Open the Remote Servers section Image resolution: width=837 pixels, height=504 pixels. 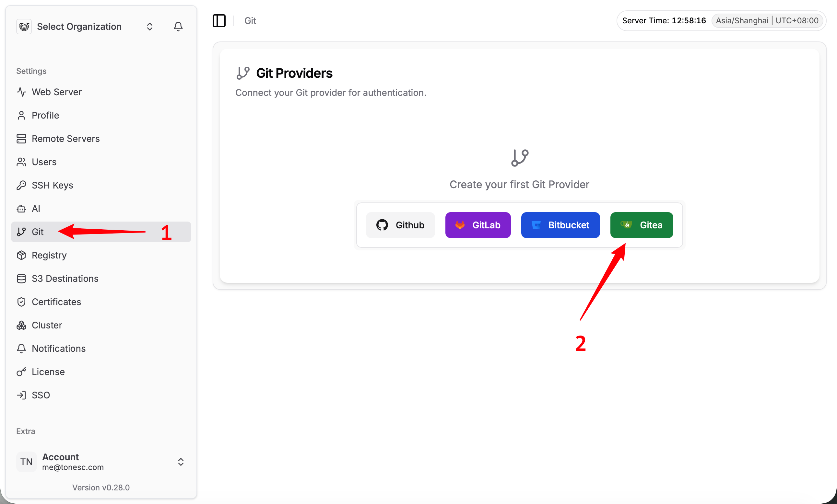coord(65,139)
